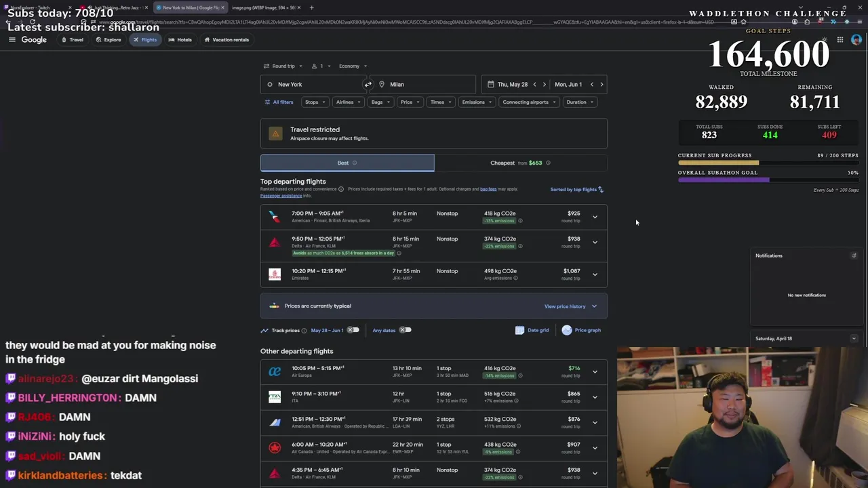Click the ITA logo on the $865 flight
Viewport: 868px width, 488px height.
pos(274,397)
